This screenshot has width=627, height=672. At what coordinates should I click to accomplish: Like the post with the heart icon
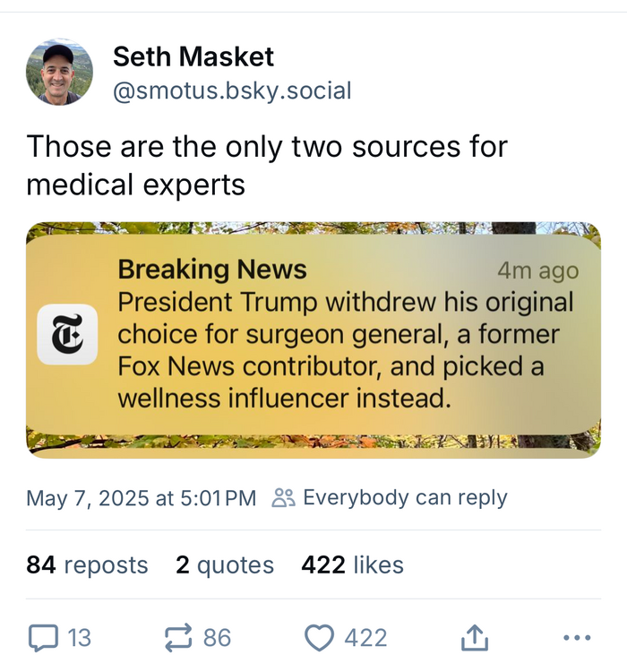pos(319,638)
